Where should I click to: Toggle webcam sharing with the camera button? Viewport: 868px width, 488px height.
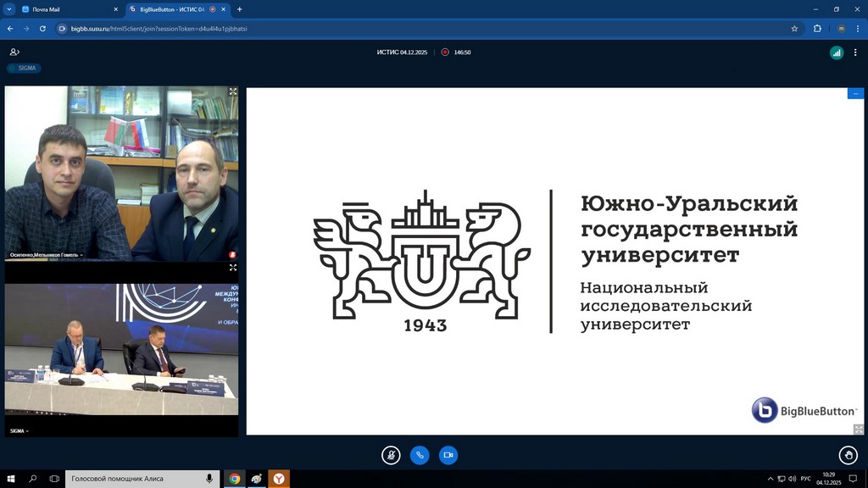(x=448, y=455)
